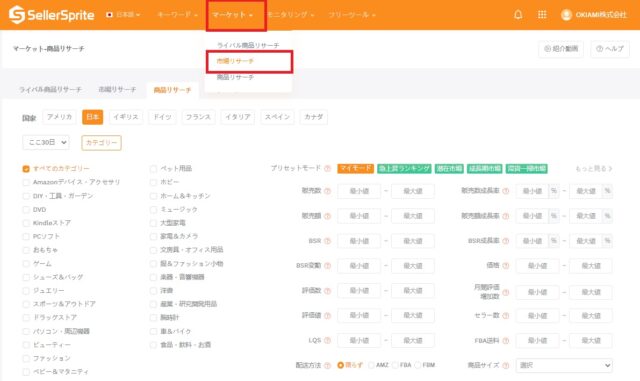Image resolution: width=640 pixels, height=381 pixels.
Task: Click the SellerSprite logo
Action: (x=51, y=15)
